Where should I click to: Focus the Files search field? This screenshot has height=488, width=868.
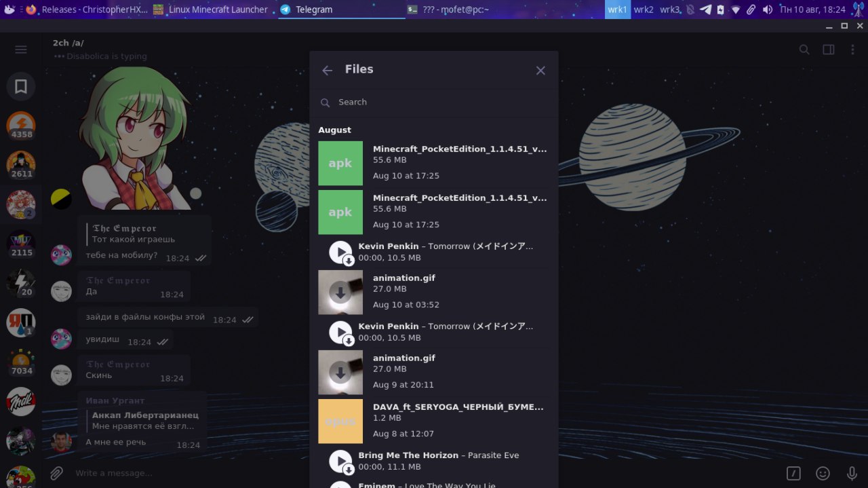(434, 102)
